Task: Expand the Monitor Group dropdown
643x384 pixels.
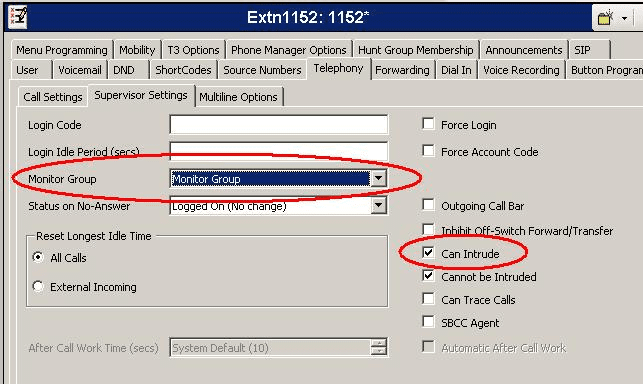Action: (x=379, y=178)
